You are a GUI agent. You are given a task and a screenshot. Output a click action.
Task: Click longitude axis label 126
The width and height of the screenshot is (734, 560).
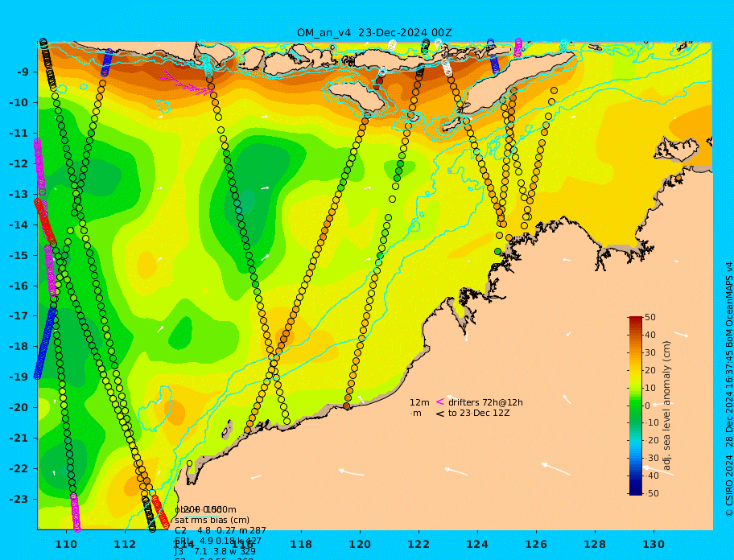click(536, 544)
